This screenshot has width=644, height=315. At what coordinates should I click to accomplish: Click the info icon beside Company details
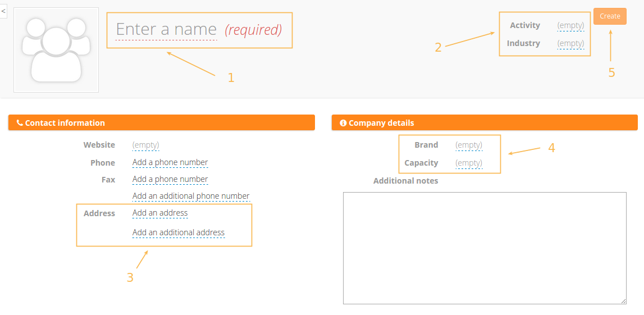[343, 123]
